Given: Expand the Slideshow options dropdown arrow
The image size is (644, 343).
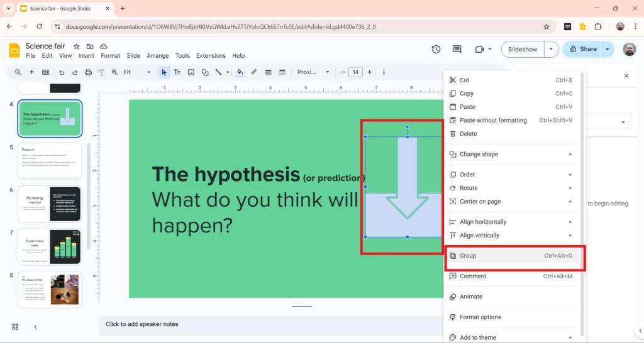Looking at the screenshot, I should pos(551,49).
